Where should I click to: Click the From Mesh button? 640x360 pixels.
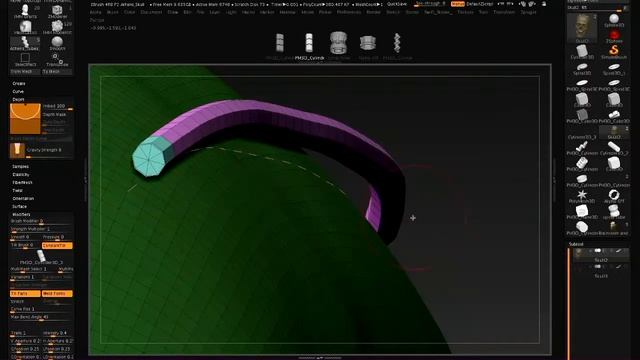(25, 71)
